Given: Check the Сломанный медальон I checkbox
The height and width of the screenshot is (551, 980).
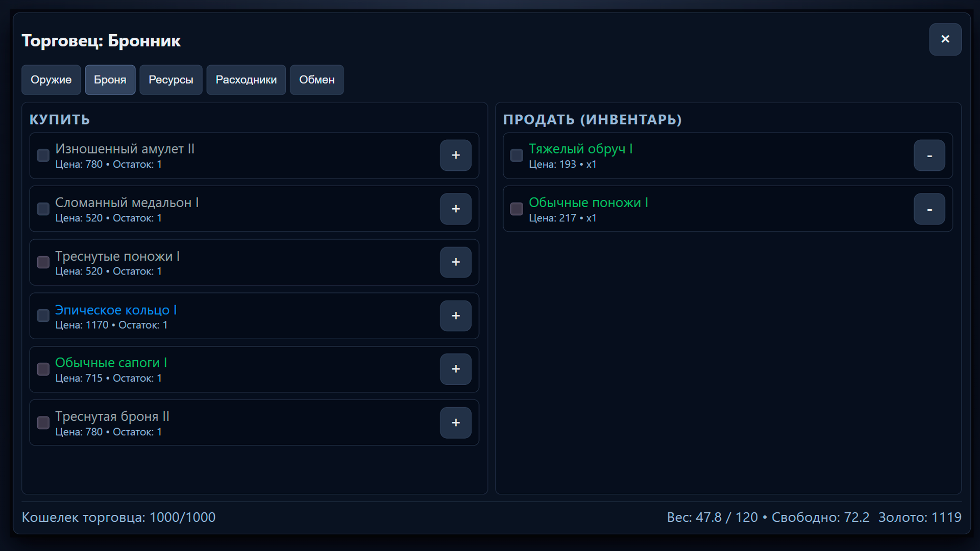Looking at the screenshot, I should point(43,209).
